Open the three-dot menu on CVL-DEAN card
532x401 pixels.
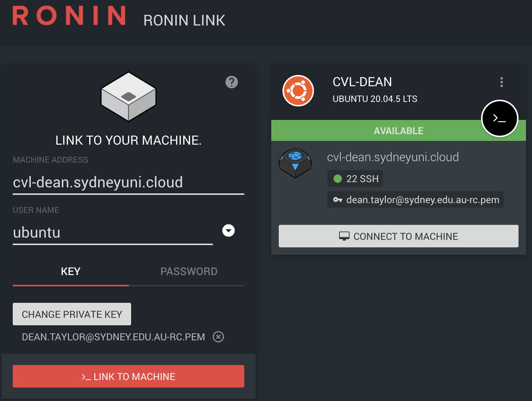(502, 82)
